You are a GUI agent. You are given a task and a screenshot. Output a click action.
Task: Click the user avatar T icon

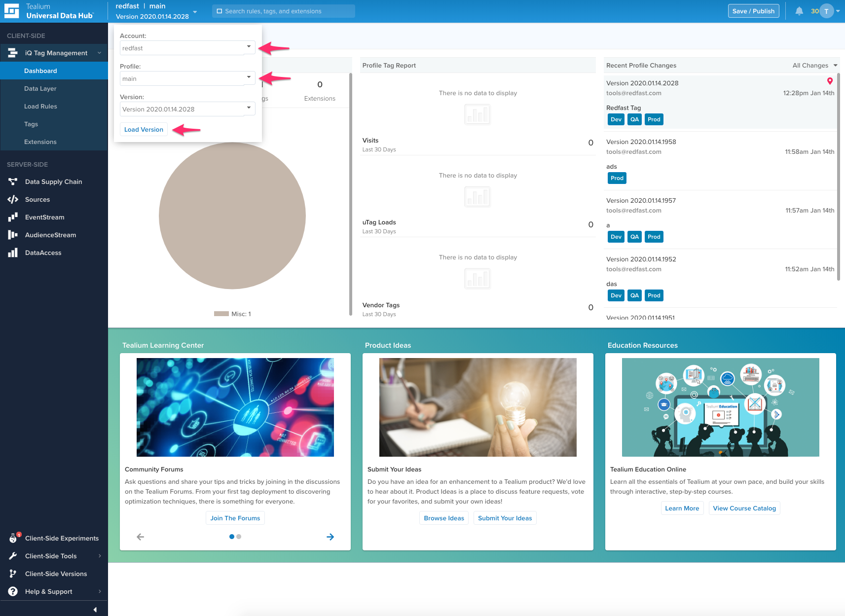[x=826, y=11]
